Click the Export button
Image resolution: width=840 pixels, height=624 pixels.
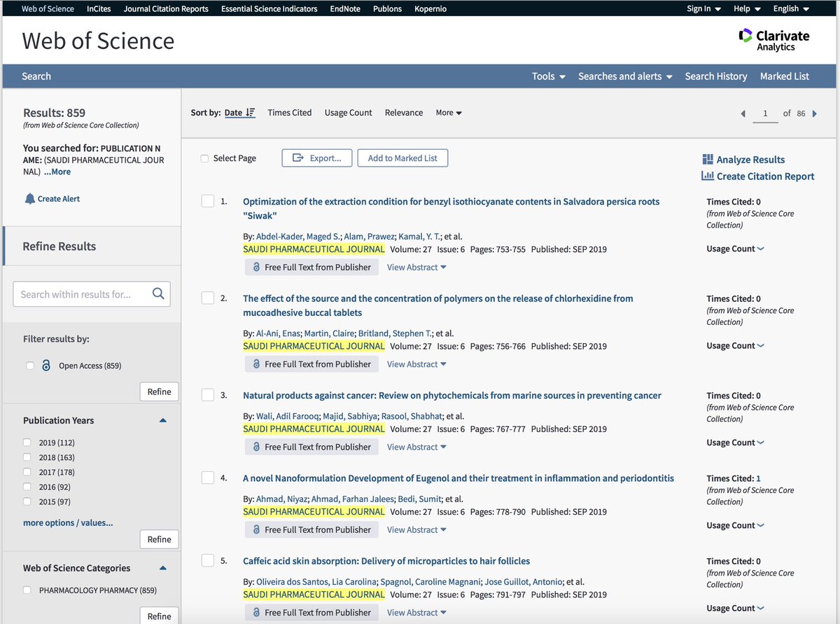point(316,158)
